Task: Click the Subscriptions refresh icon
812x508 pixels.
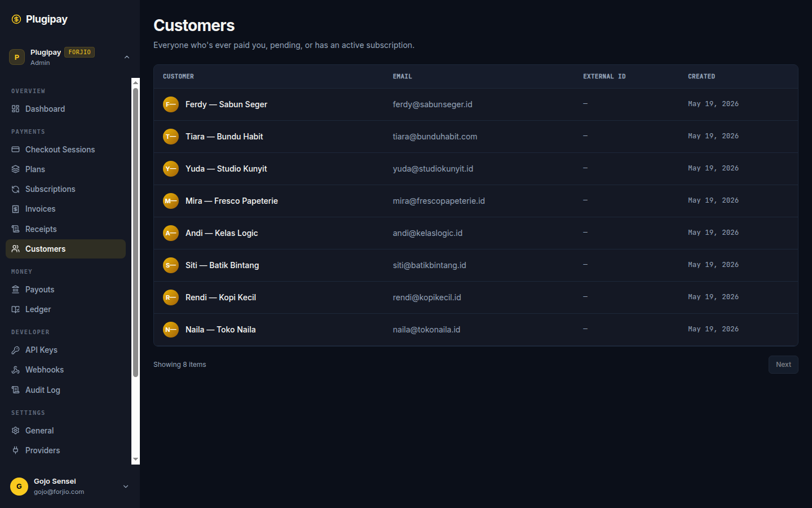Action: click(x=16, y=189)
